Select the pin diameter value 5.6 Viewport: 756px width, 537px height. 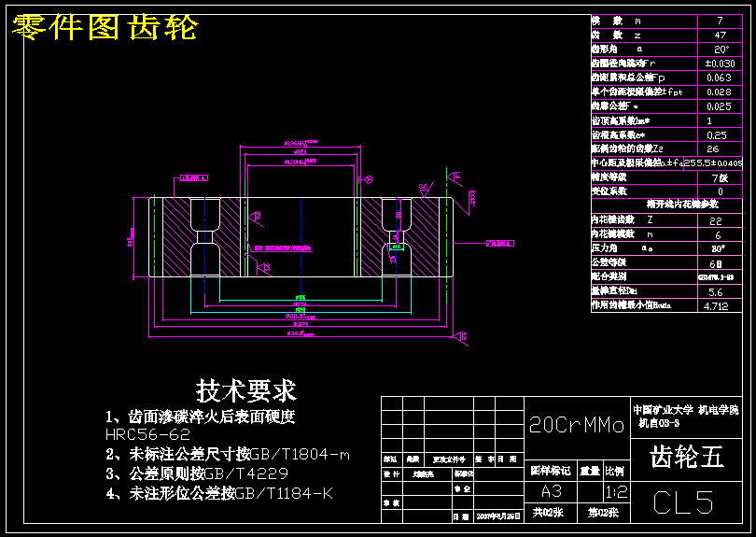pyautogui.click(x=720, y=292)
